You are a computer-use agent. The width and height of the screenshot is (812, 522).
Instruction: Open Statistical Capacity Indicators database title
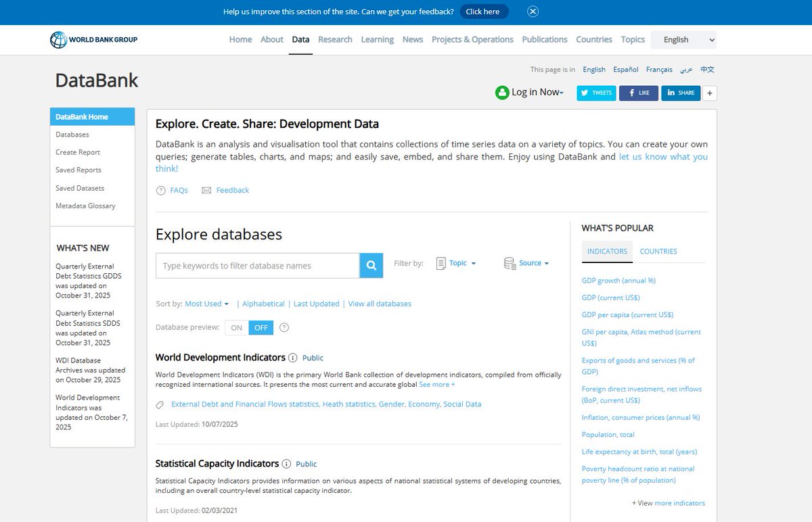coord(217,464)
